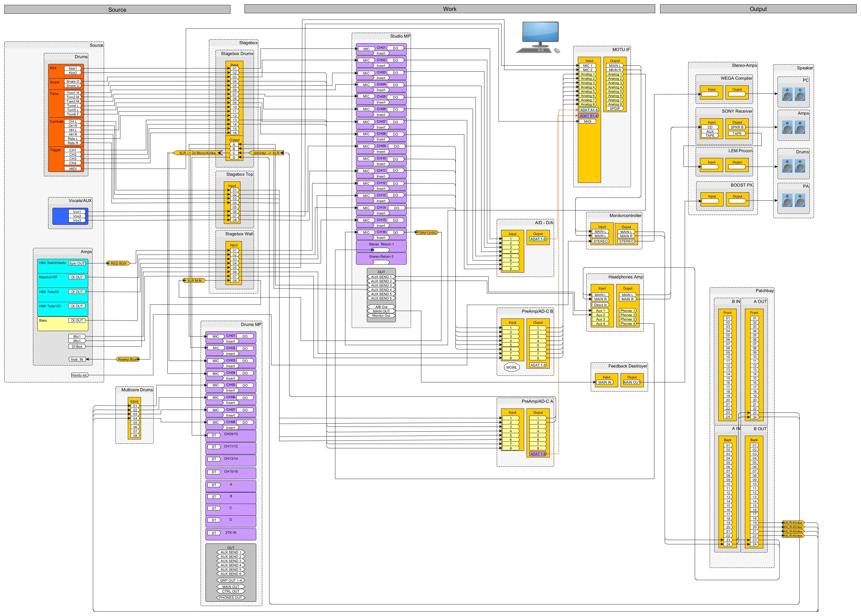861x616 pixels.
Task: Select left speaker icon in Speaker Drums box
Action: click(x=787, y=166)
